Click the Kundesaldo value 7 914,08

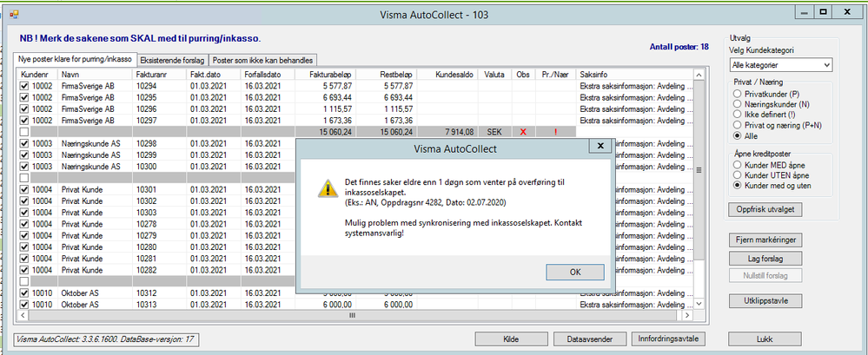coord(460,132)
